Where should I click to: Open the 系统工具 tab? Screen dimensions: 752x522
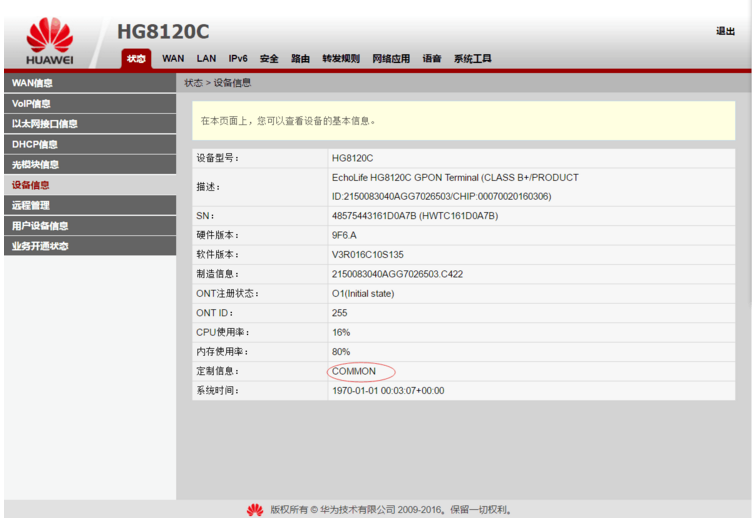(472, 59)
